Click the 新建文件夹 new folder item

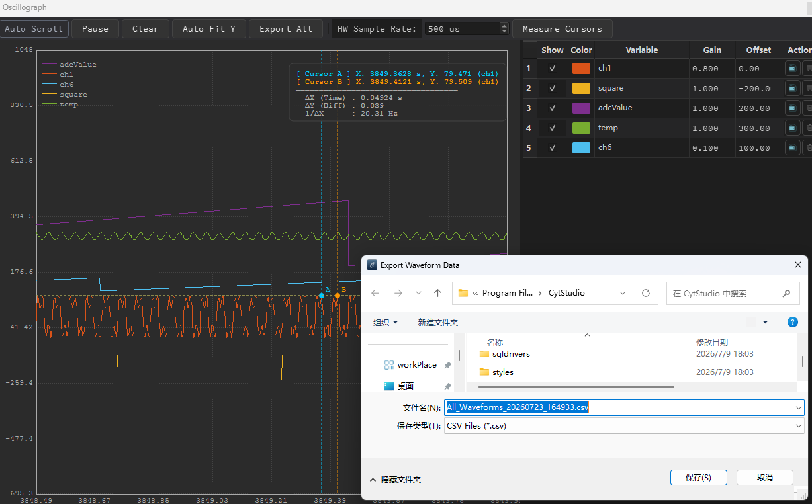[437, 323]
